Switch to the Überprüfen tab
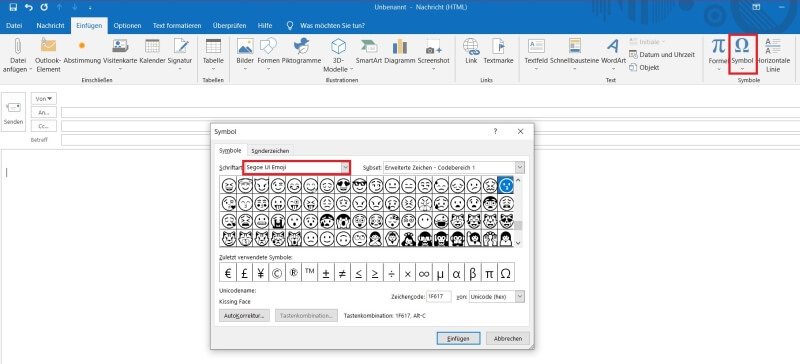The height and width of the screenshot is (364, 800). [230, 26]
